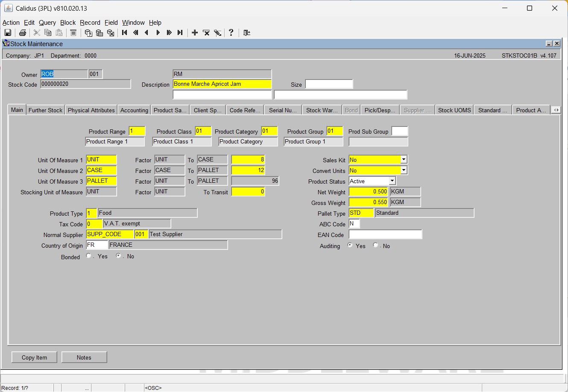Open the Help menu
The width and height of the screenshot is (568, 392).
[x=155, y=23]
